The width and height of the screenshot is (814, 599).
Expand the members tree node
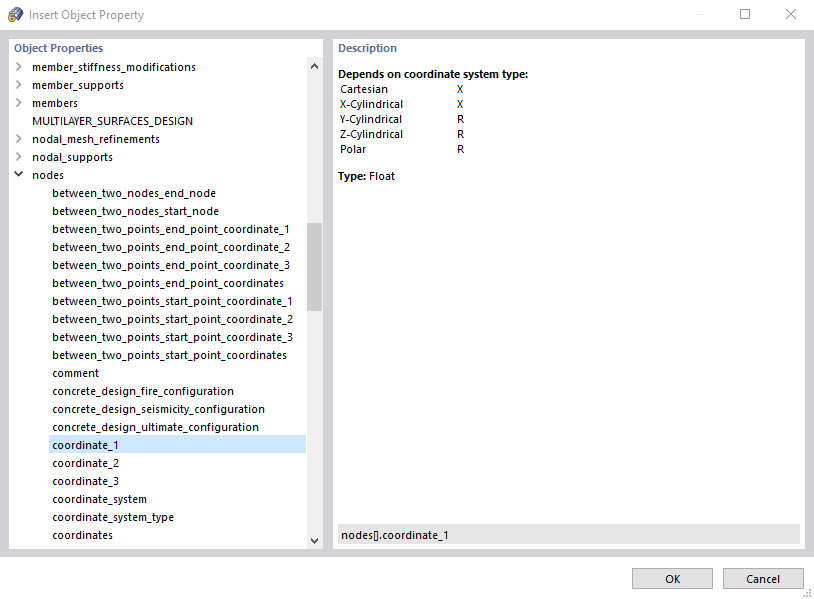tap(18, 103)
